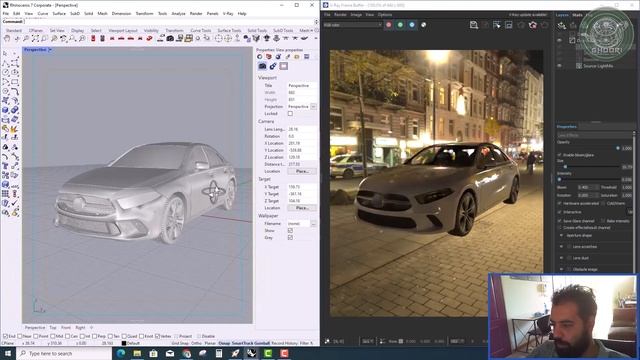Click the target Location Place button
This screenshot has height=360, width=640.
302,208
